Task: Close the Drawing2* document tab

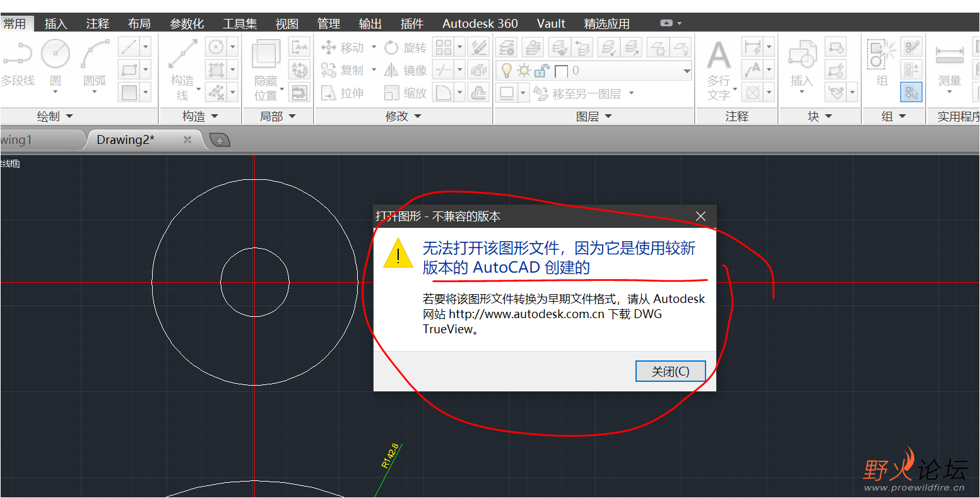Action: [187, 140]
